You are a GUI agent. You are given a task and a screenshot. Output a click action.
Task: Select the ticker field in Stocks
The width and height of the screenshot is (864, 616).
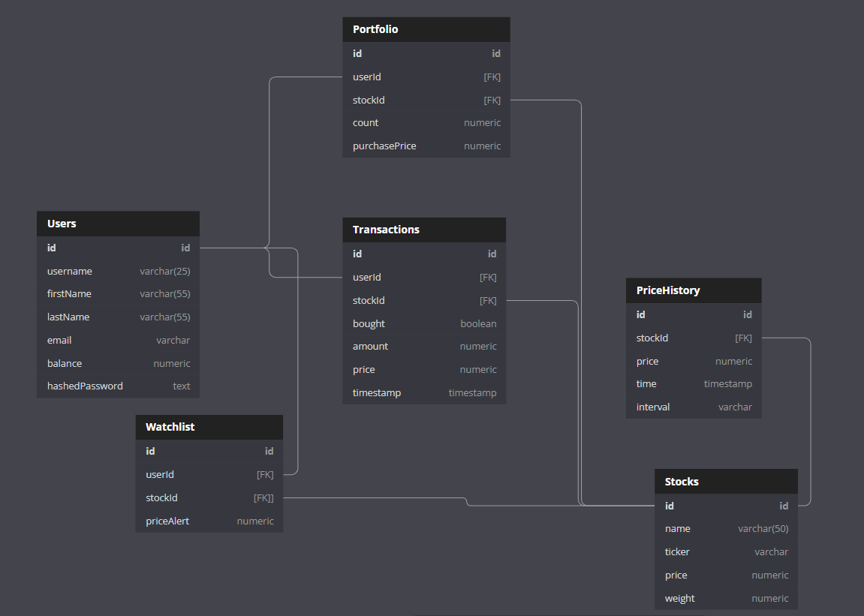pos(725,551)
